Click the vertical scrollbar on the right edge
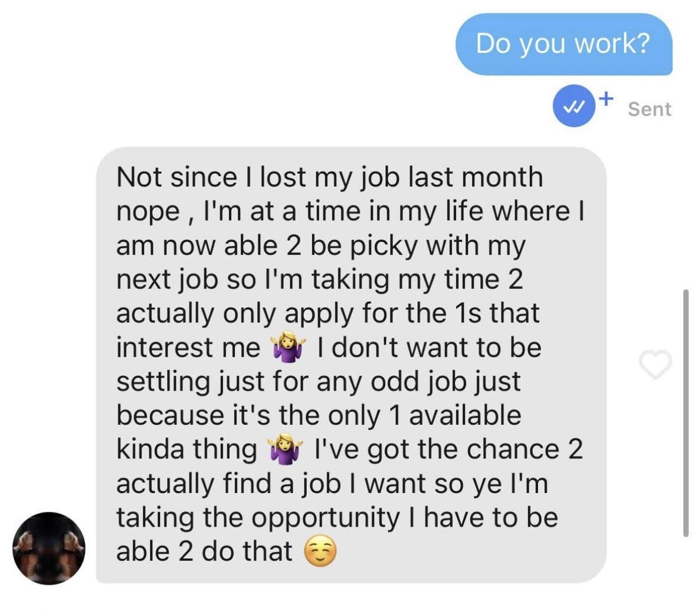Screen dimensions: 694x616 pos(686,412)
